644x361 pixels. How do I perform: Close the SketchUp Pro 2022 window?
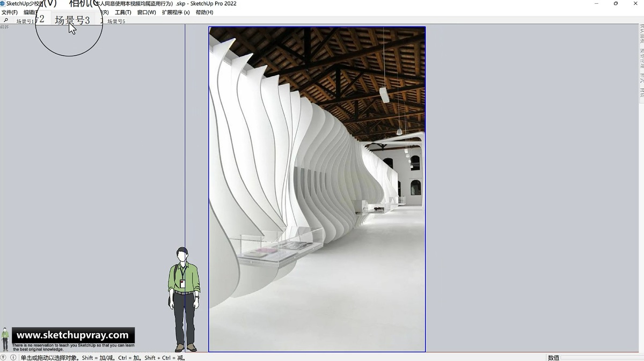pos(634,4)
